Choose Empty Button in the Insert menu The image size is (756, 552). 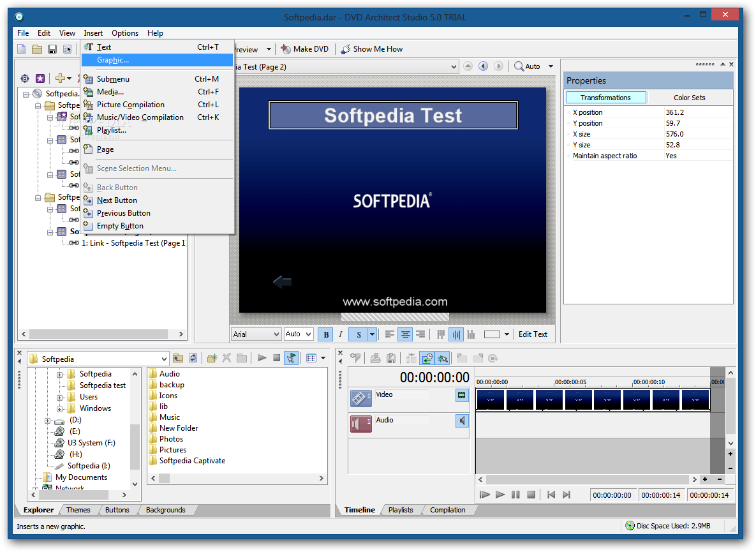(158, 226)
